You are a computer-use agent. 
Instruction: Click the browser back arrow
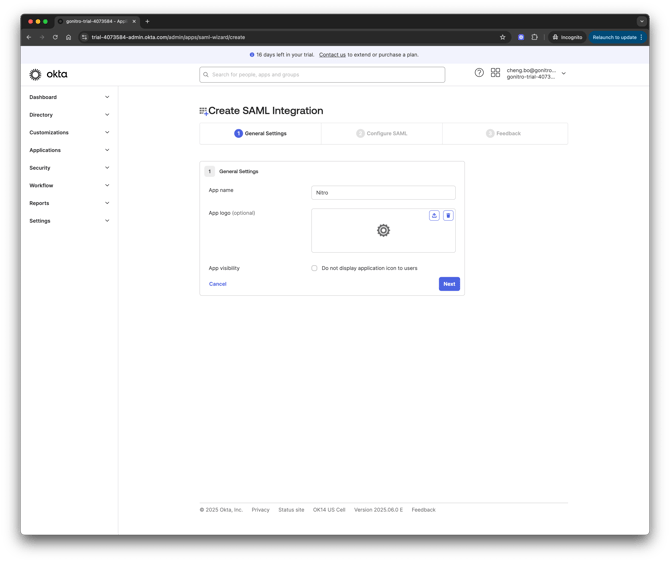tap(29, 37)
